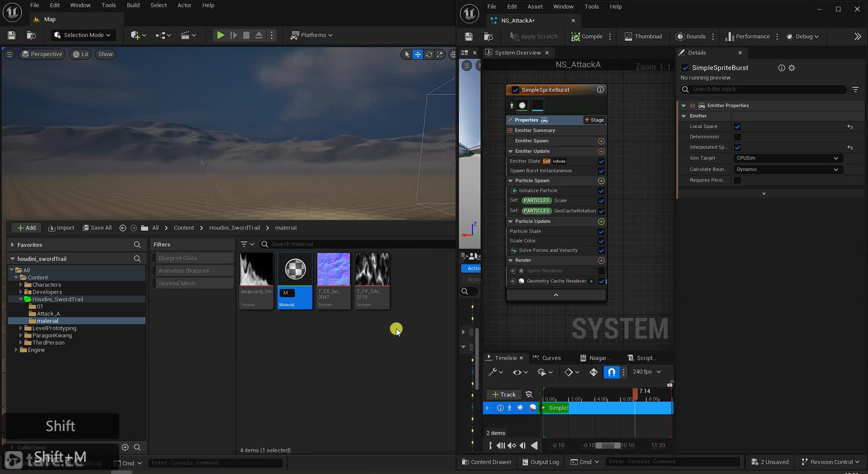This screenshot has width=868, height=474.
Task: Toggle Initialize Particle module checkbox
Action: point(601,191)
